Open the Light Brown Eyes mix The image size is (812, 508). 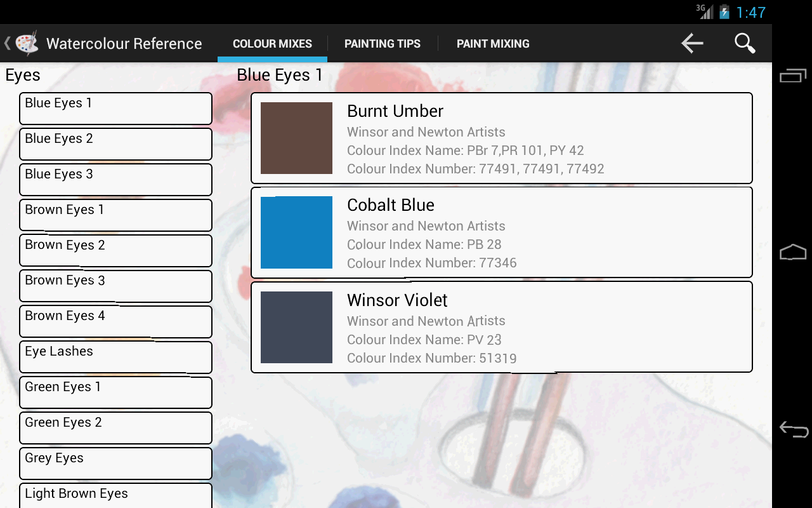115,496
